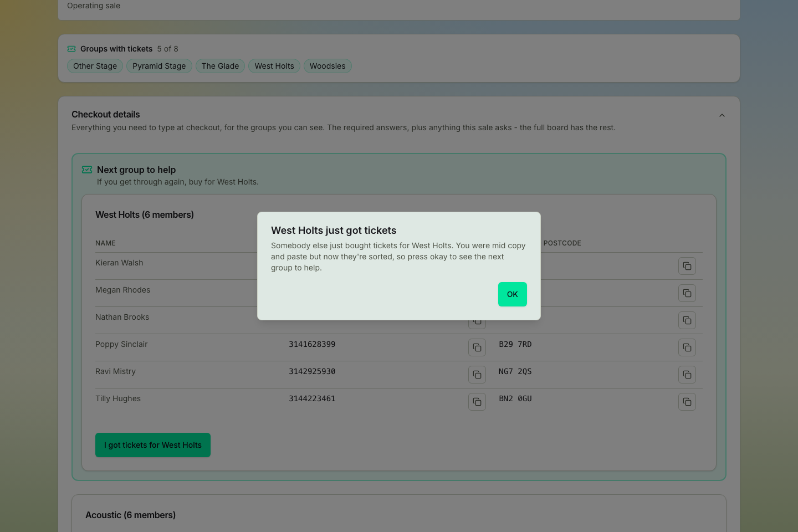
Task: Copy Nathan Brooks's postcode
Action: [x=687, y=320]
